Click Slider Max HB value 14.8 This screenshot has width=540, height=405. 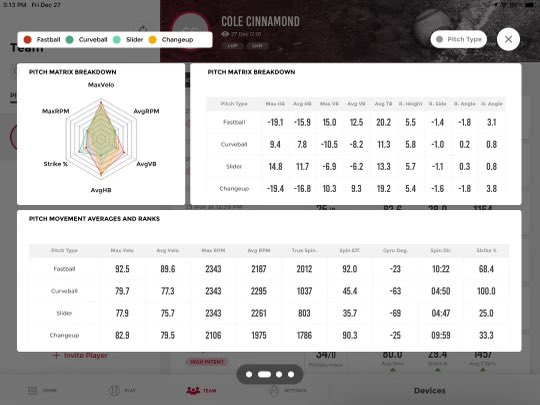[x=275, y=167]
